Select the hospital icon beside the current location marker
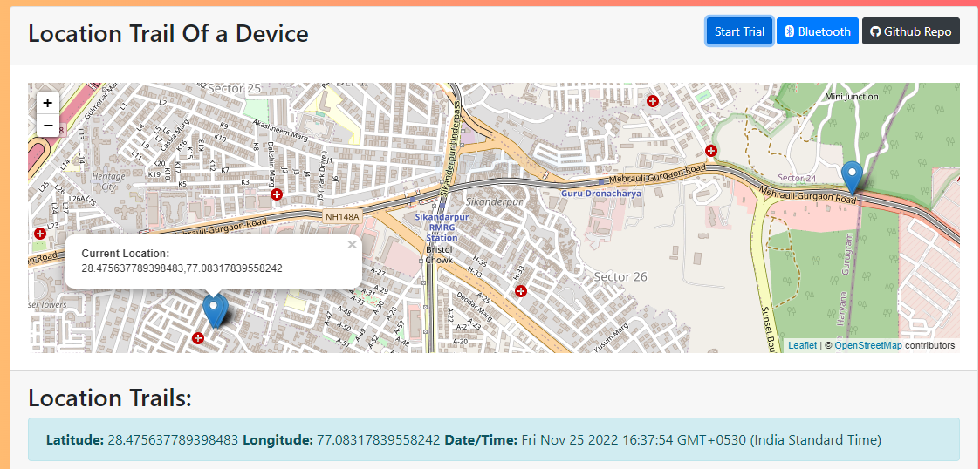 click(x=198, y=337)
